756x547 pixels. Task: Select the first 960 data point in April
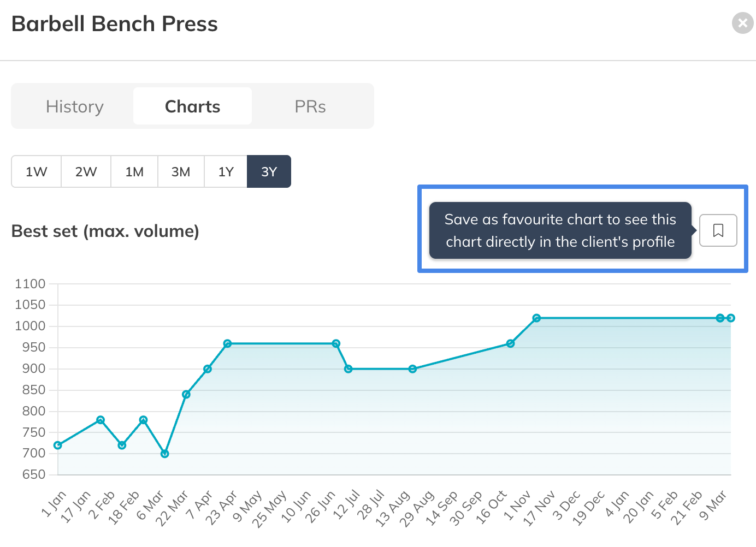click(x=228, y=344)
